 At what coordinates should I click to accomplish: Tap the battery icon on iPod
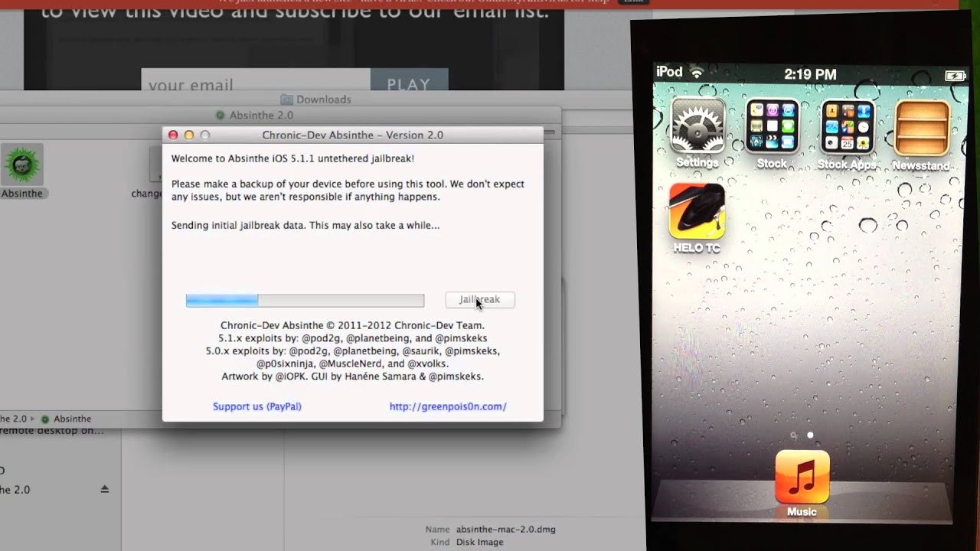point(955,76)
